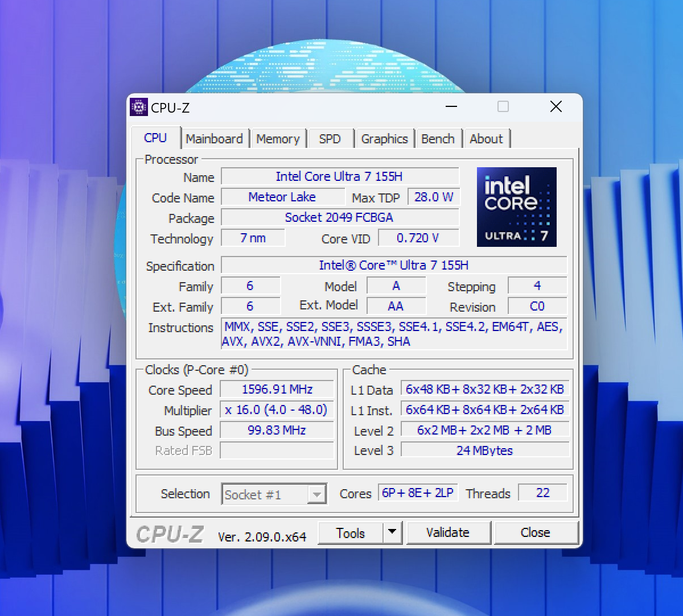Click the Ext. Model value AA
This screenshot has width=683, height=616.
click(x=396, y=306)
